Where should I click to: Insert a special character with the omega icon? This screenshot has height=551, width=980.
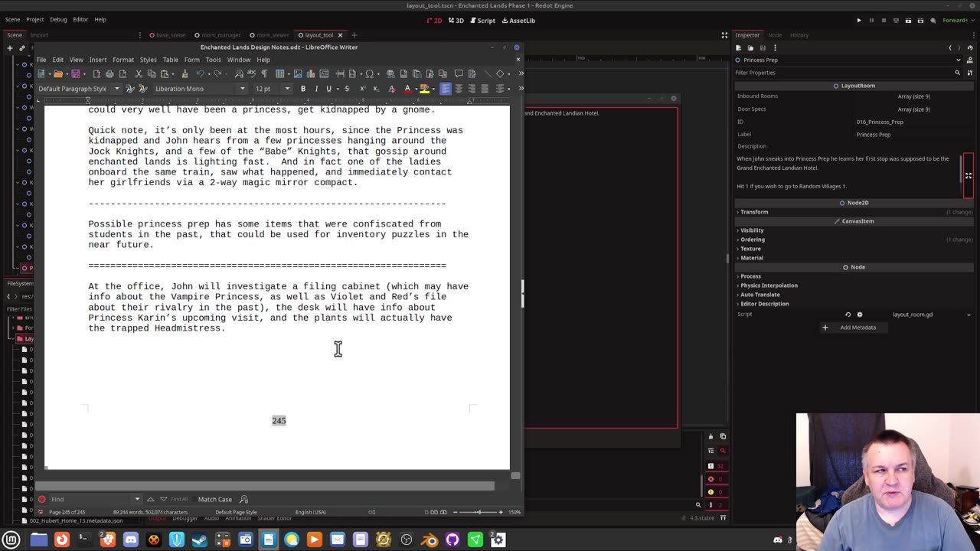(369, 73)
